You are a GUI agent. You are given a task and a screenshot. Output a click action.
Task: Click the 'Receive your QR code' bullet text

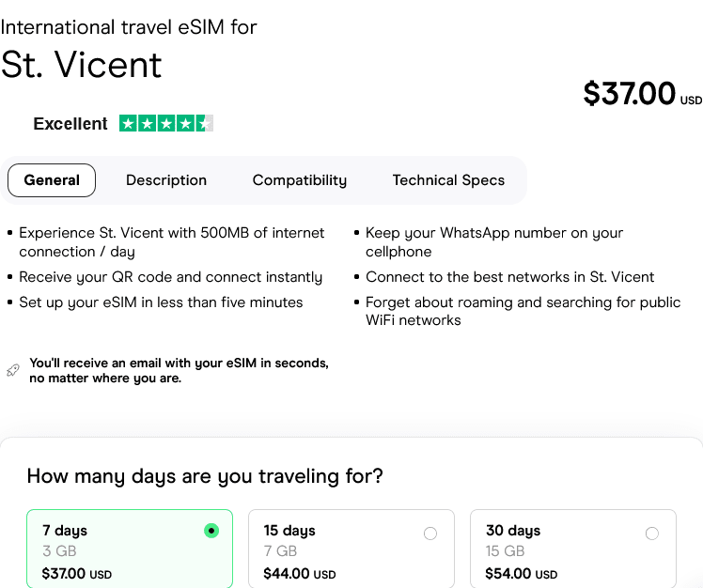click(x=170, y=277)
